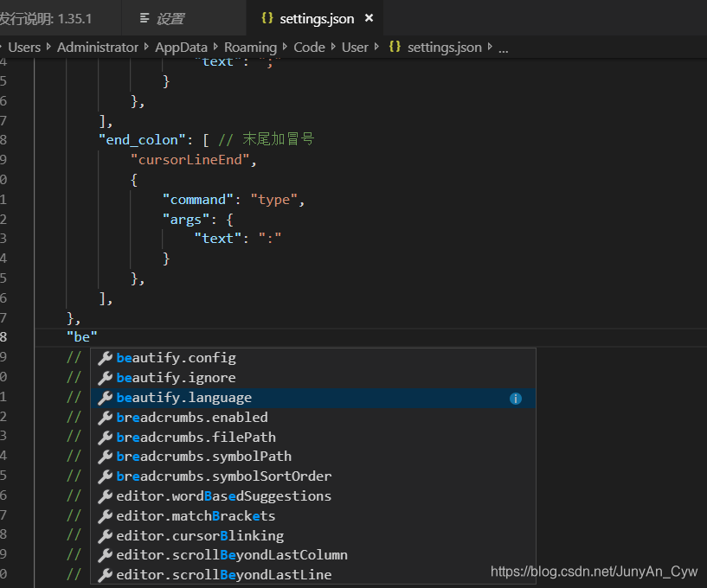Click the JunyAn_Cyw CSDN blog link

pos(594,572)
